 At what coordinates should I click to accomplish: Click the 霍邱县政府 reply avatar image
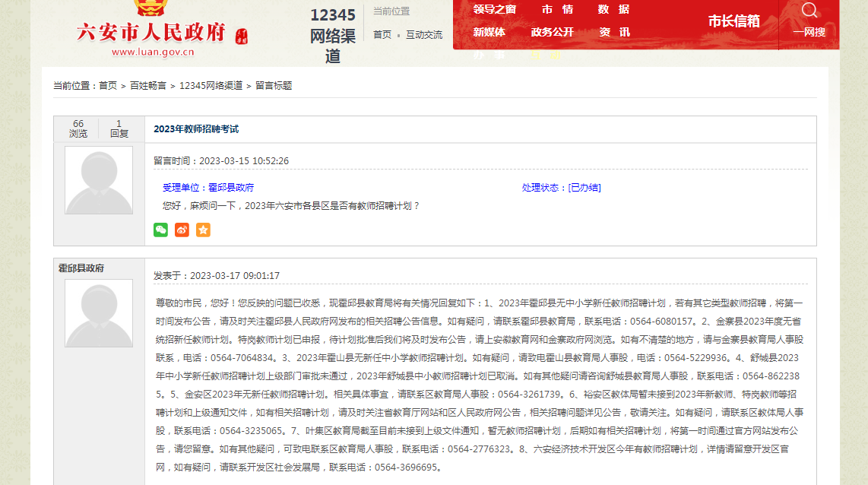99,313
